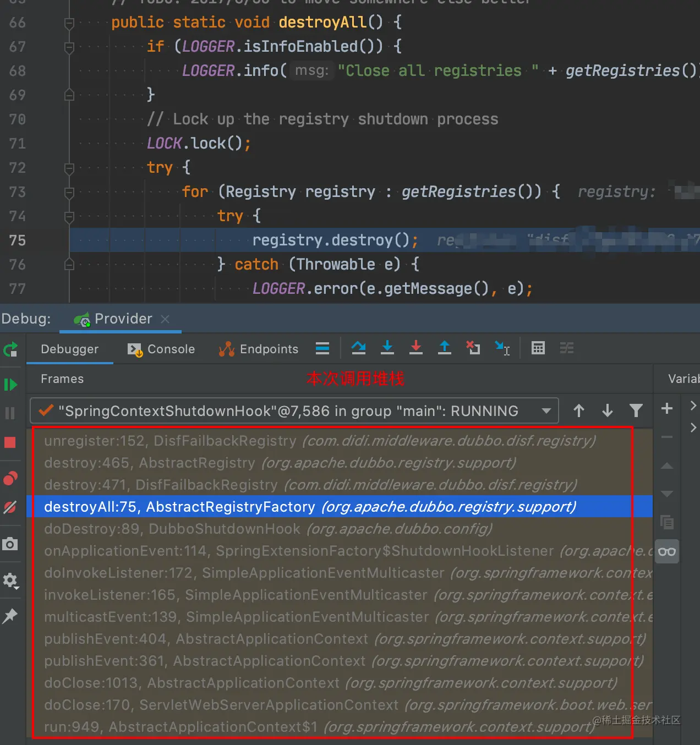
Task: Resume program execution
Action: tap(10, 385)
